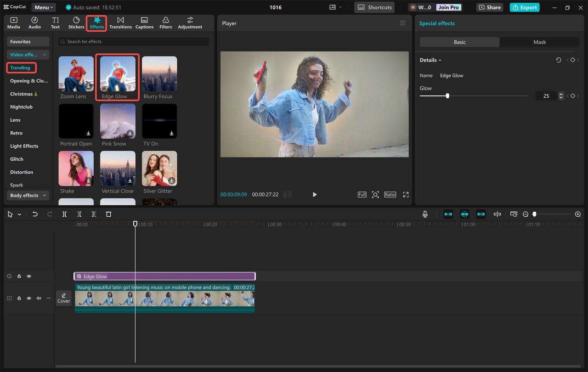588x372 pixels.
Task: Lock the video track
Action: coord(19,298)
